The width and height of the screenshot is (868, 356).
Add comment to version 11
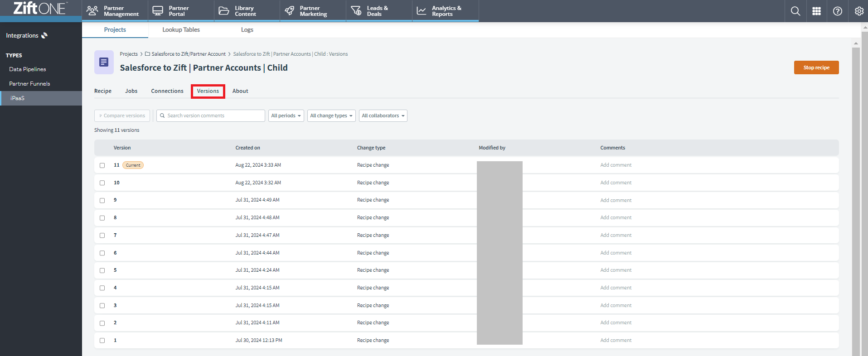pos(616,165)
